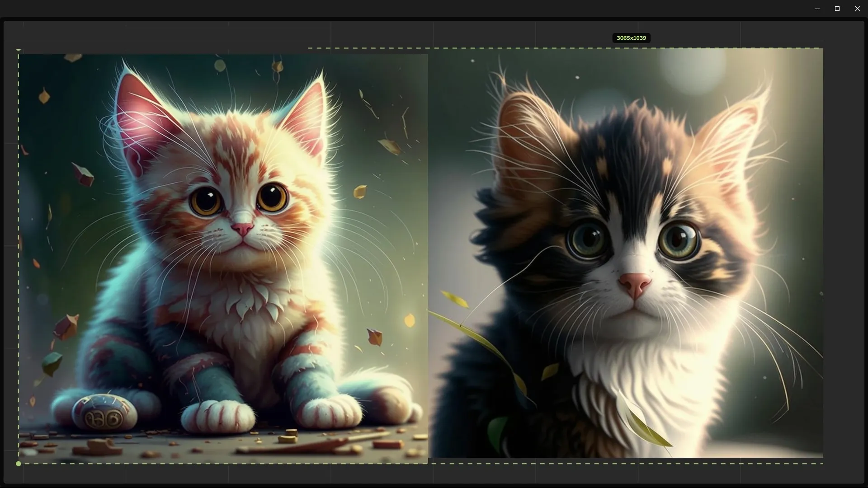The height and width of the screenshot is (488, 868).
Task: Minimize the application window
Action: click(x=817, y=9)
